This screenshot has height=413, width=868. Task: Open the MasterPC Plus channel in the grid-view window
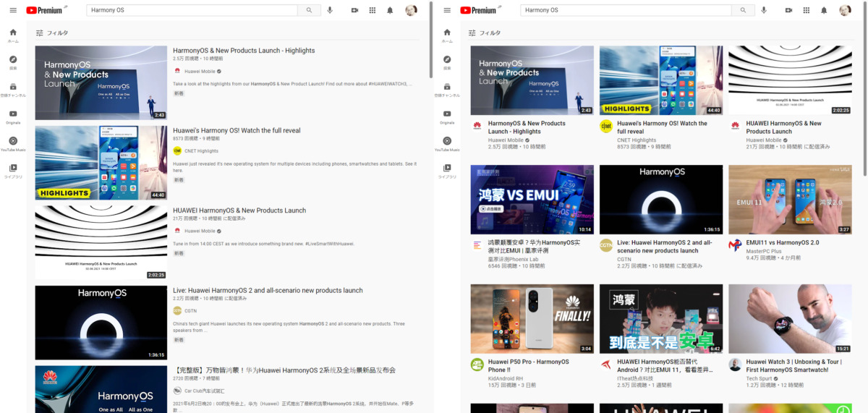764,251
